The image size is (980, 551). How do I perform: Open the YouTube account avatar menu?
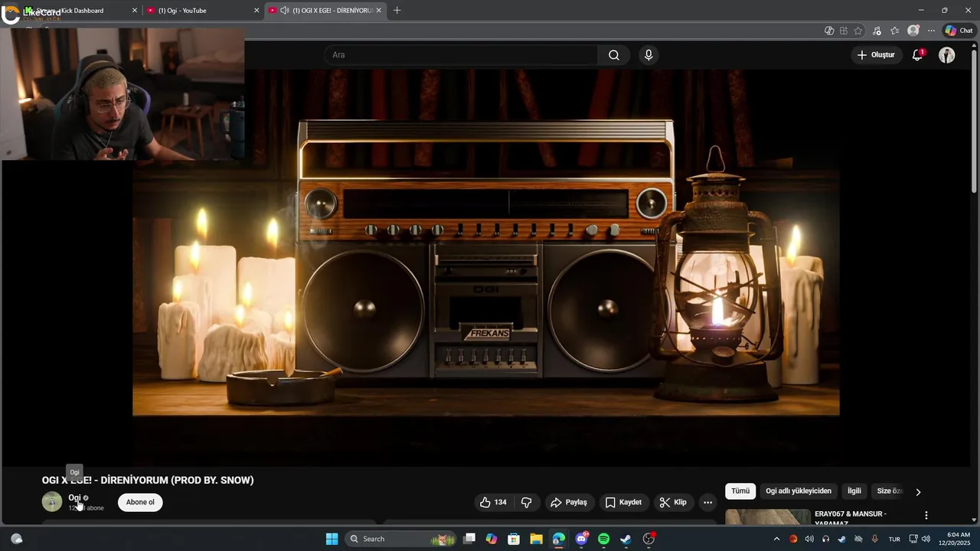(x=947, y=55)
